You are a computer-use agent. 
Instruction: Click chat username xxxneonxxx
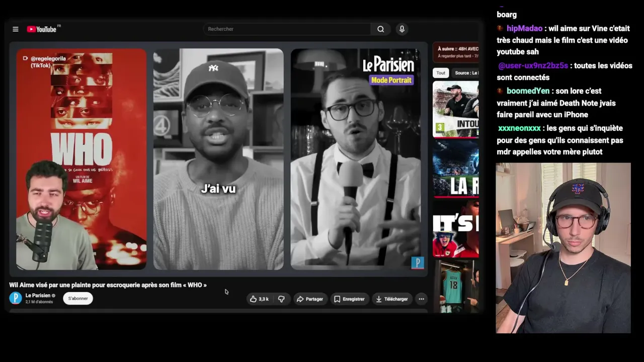(x=519, y=128)
